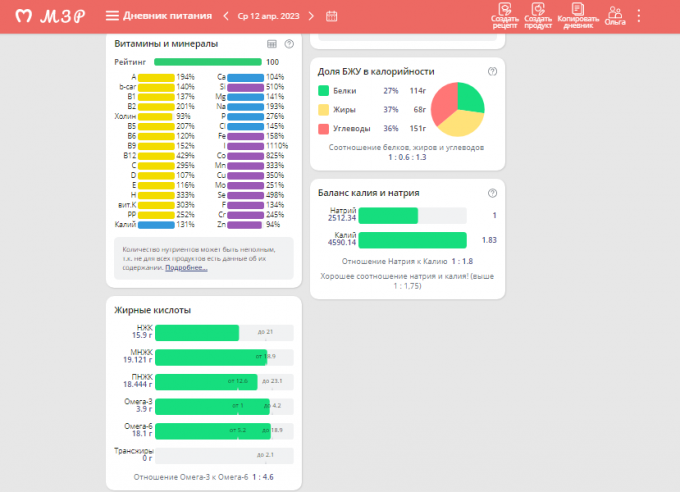This screenshot has height=492, width=680.
Task: Click the БЖУ pie chart
Action: pos(458,109)
